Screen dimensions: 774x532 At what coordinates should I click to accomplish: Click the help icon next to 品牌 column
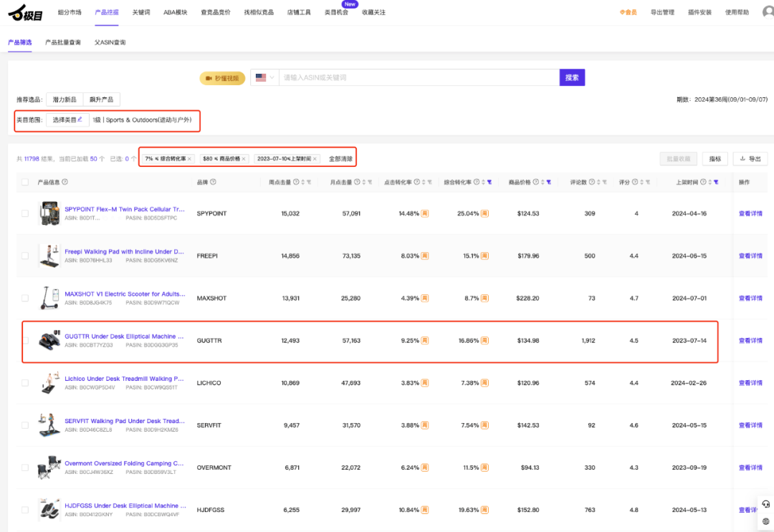tap(214, 182)
